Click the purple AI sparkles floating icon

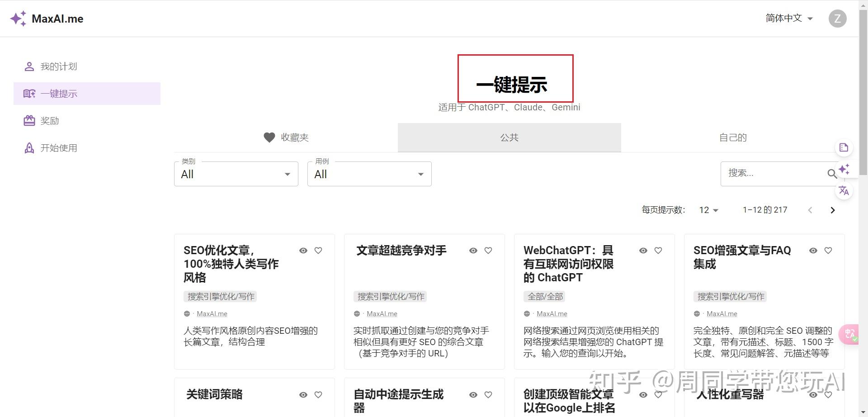pyautogui.click(x=844, y=169)
